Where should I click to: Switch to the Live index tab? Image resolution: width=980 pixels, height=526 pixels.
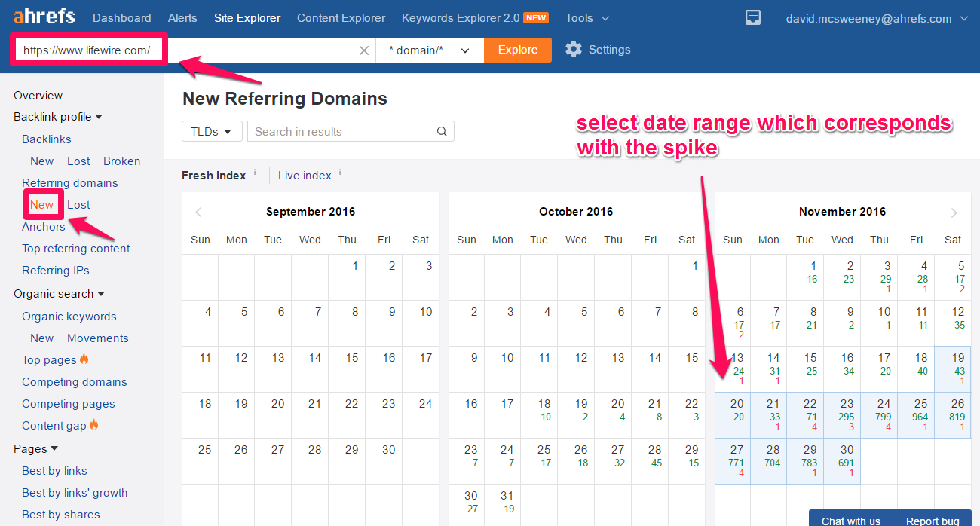tap(305, 176)
